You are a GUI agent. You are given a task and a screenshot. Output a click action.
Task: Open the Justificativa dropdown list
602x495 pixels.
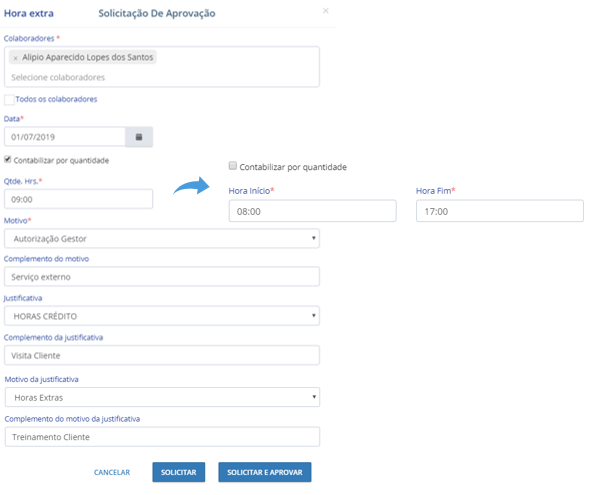click(x=161, y=316)
